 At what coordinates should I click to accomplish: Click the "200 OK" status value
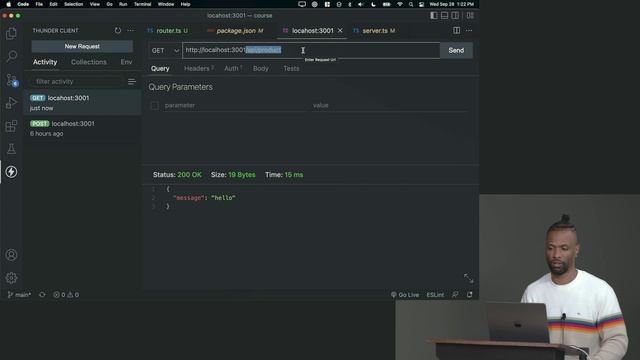(189, 175)
